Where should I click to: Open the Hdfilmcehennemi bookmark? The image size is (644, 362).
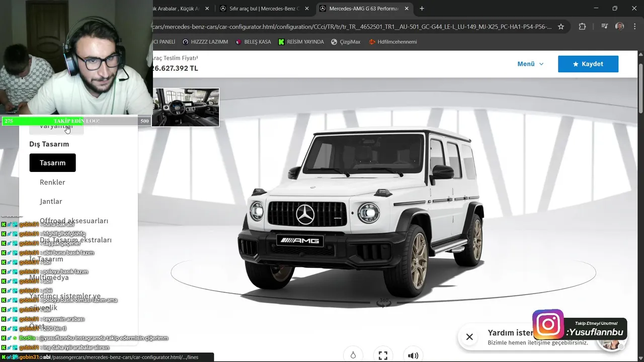tap(393, 42)
